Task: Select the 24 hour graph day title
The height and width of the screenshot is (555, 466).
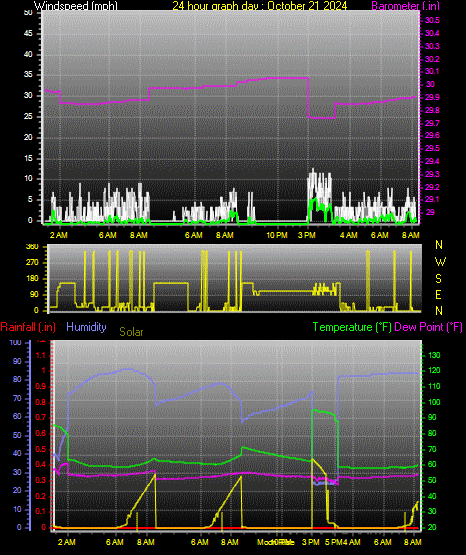Action: (260, 6)
